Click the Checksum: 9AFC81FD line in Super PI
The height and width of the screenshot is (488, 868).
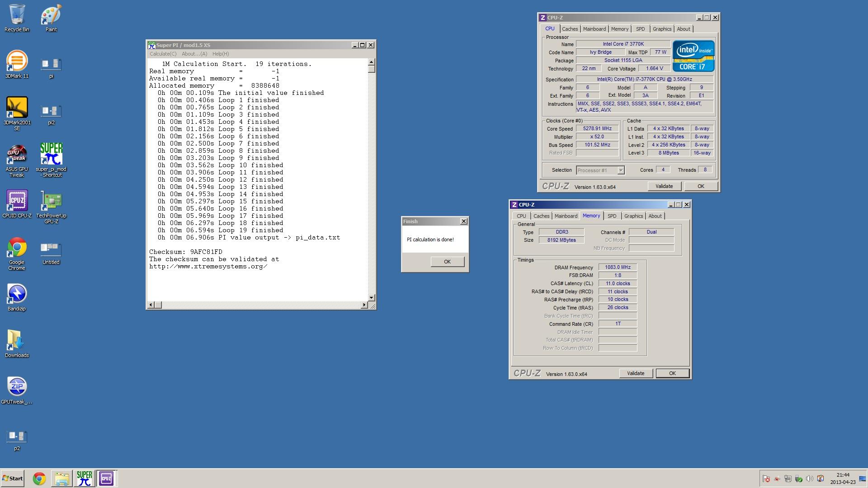coord(186,252)
